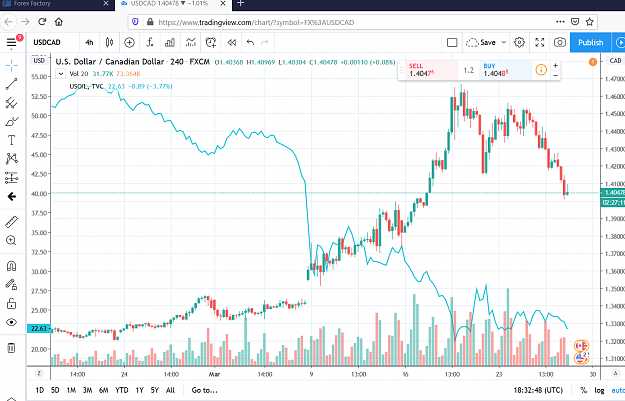The image size is (625, 401).
Task: Open indicator templates icon
Action: (x=191, y=42)
